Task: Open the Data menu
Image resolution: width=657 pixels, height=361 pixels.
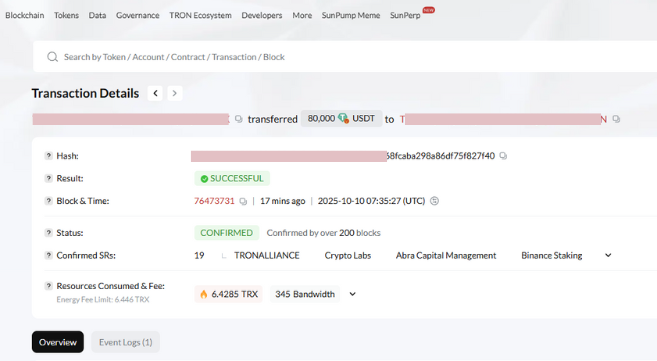Action: pos(97,15)
